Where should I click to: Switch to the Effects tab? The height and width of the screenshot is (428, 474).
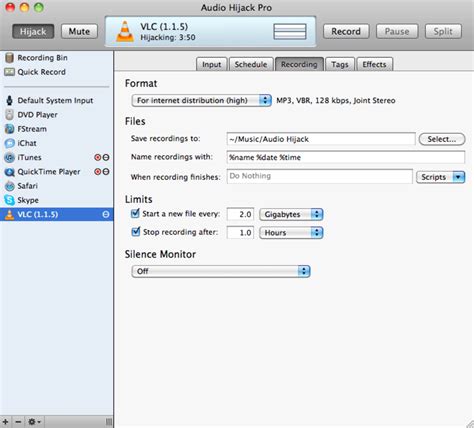374,64
